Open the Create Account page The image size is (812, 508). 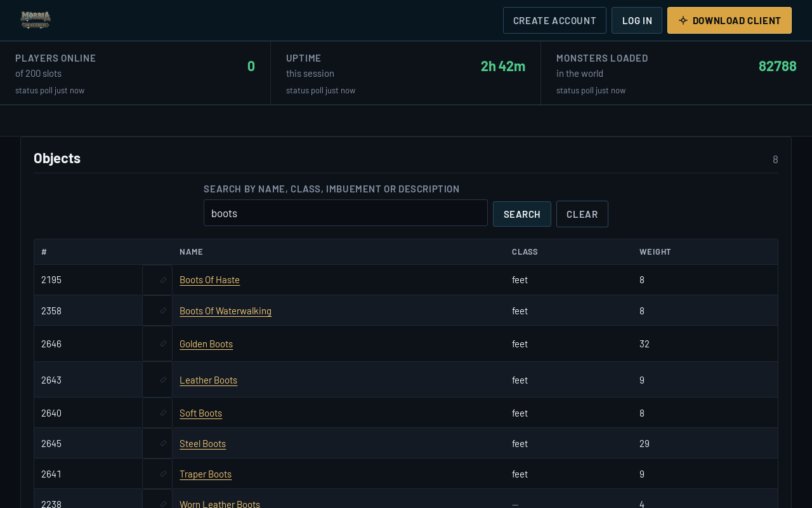pos(554,20)
